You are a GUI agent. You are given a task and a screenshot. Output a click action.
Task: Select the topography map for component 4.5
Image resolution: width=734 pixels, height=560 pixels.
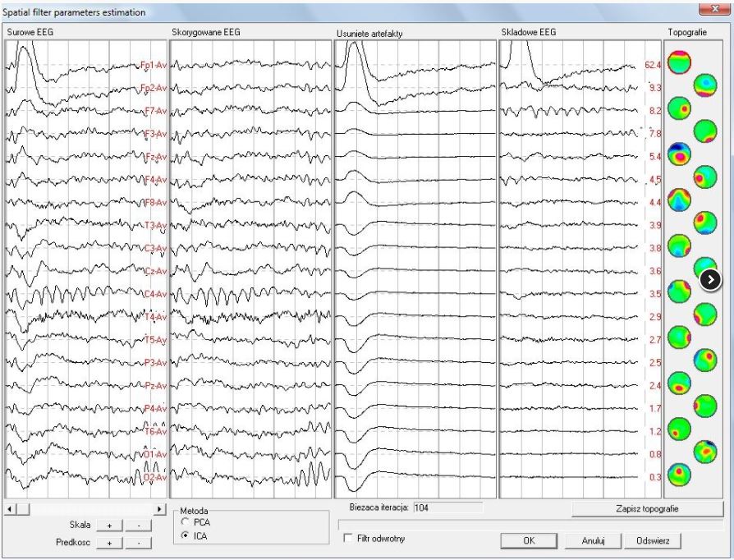pyautogui.click(x=705, y=177)
